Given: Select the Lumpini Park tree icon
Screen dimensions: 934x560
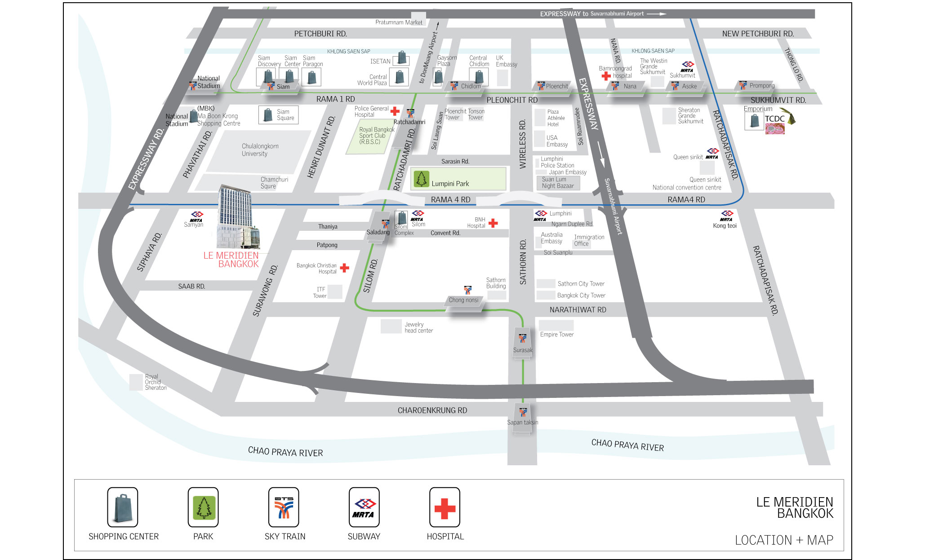Looking at the screenshot, I should (x=421, y=179).
